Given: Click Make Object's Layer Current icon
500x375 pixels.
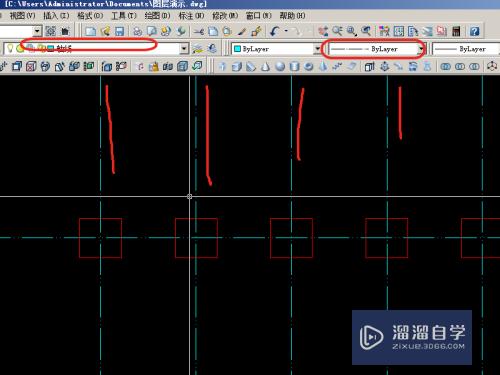Looking at the screenshot, I should click(x=198, y=49).
